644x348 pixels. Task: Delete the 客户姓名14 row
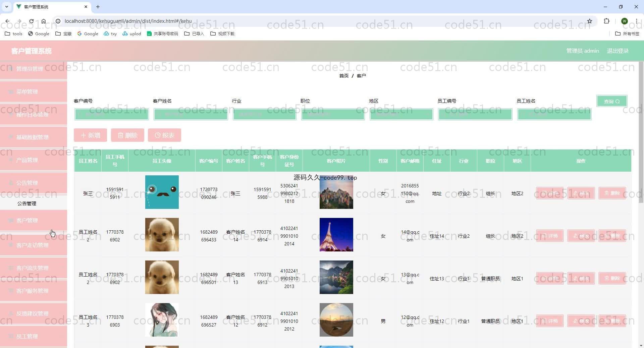[x=612, y=236]
